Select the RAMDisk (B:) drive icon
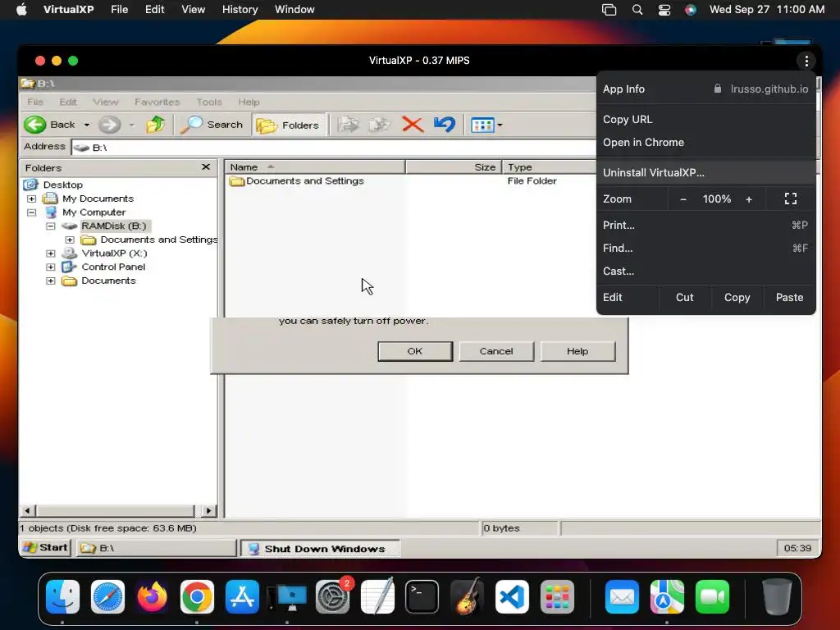 [69, 226]
